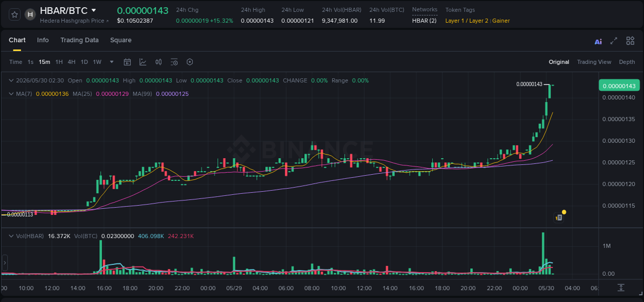Click the 406.098K volume MA value
Image resolution: width=644 pixels, height=302 pixels.
pos(151,236)
